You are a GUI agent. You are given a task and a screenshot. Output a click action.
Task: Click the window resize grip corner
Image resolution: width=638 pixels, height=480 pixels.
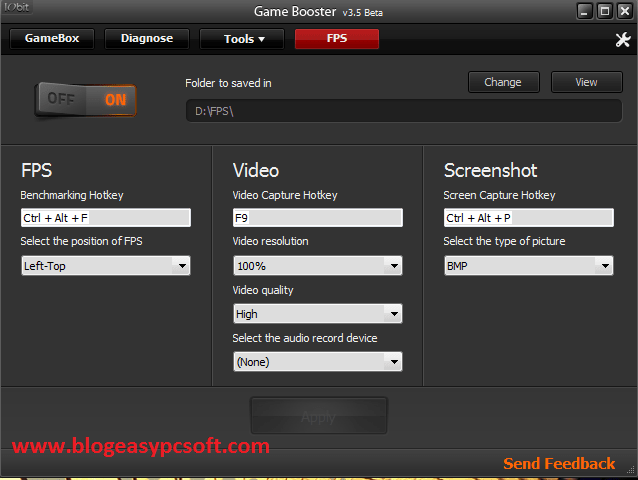631,471
